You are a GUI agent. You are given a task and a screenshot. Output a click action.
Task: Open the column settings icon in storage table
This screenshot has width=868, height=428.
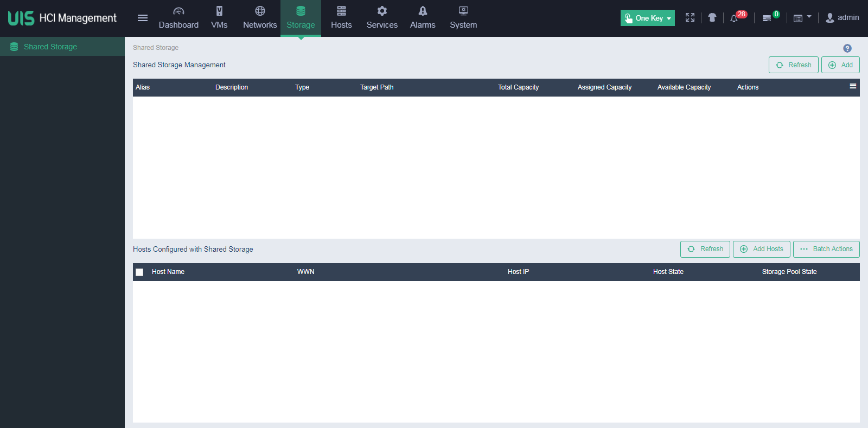853,86
